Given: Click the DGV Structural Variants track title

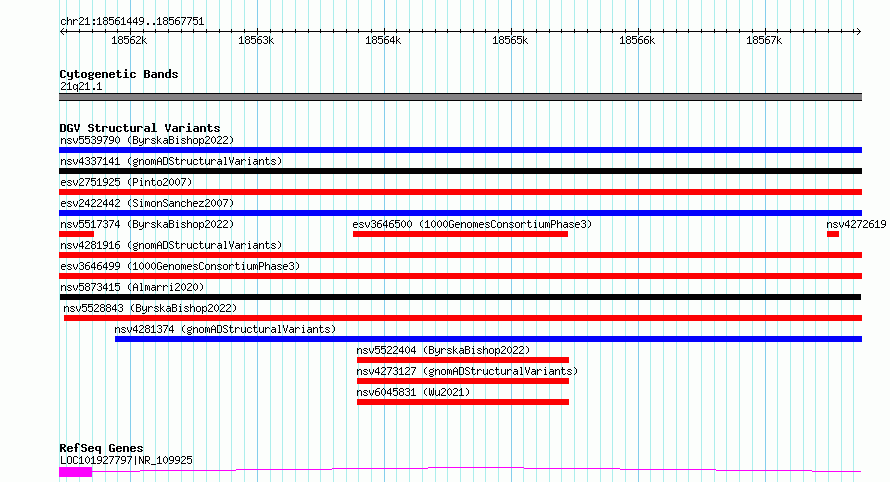Looking at the screenshot, I should click(x=140, y=128).
